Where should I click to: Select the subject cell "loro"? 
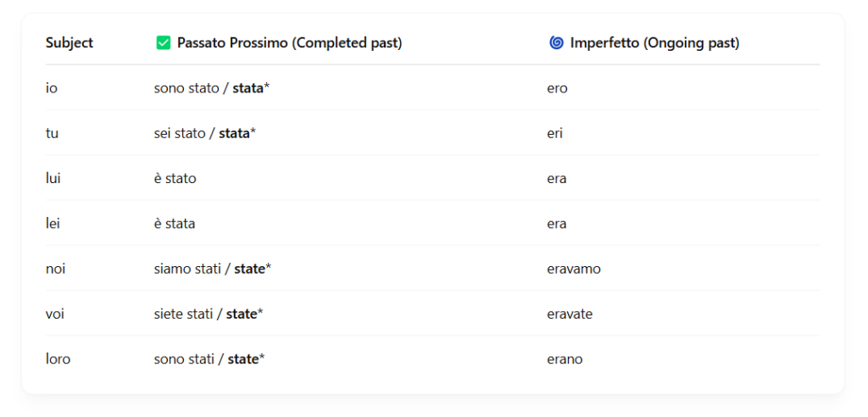coord(58,359)
